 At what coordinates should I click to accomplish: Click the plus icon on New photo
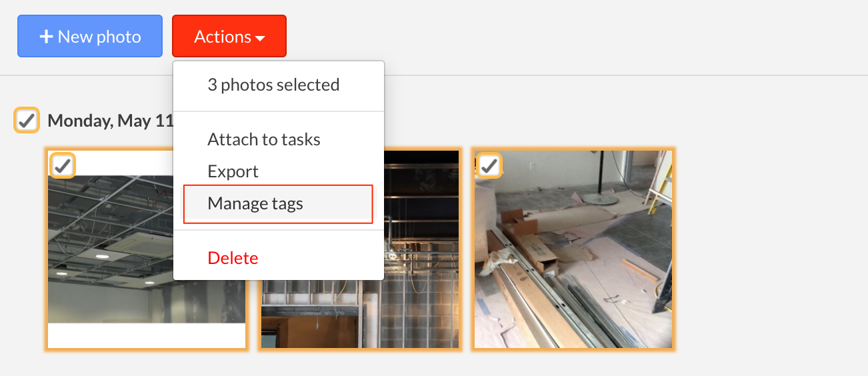click(46, 37)
